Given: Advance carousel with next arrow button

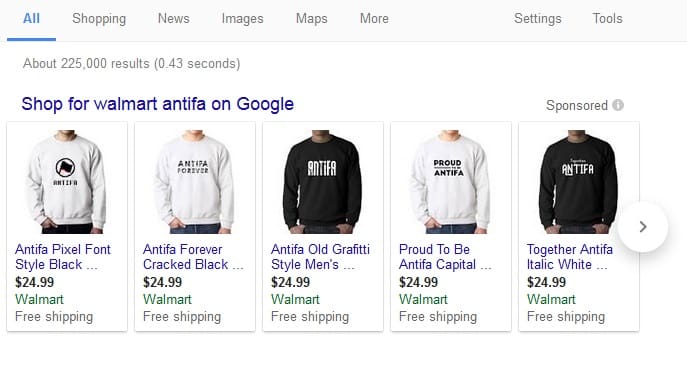Looking at the screenshot, I should click(x=643, y=227).
